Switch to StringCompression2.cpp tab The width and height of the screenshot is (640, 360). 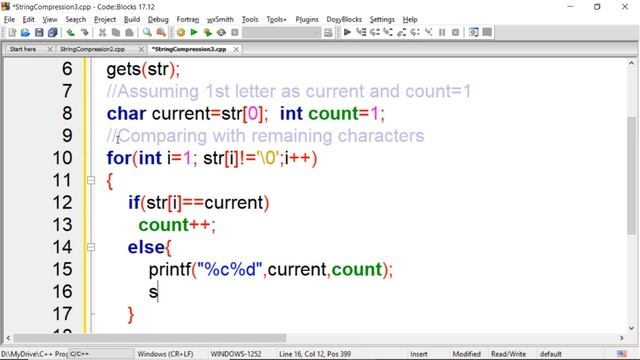92,49
